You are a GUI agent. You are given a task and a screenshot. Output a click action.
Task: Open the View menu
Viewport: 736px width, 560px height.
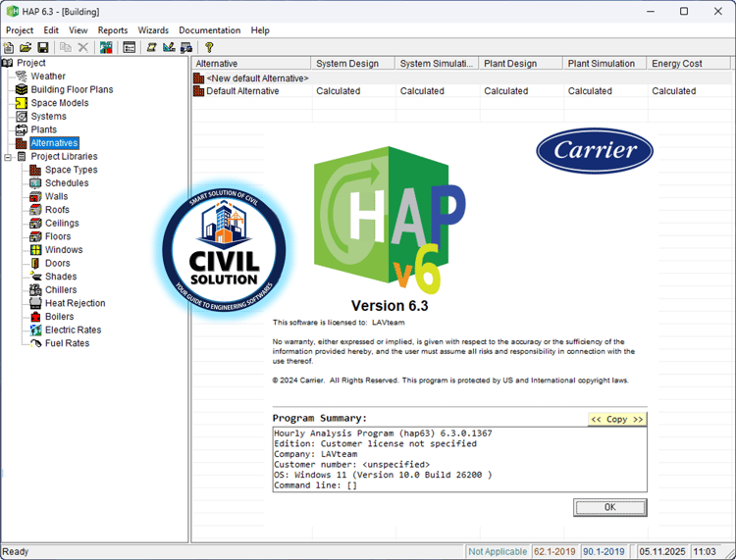tap(78, 30)
